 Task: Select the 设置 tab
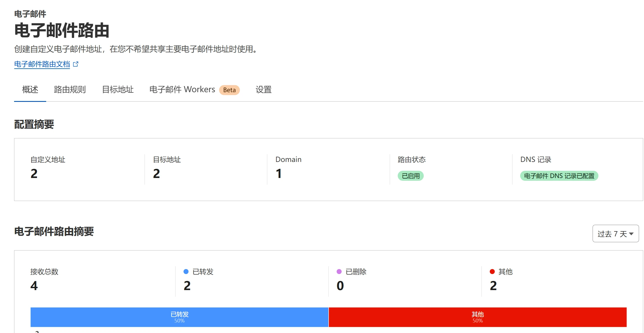pos(263,90)
